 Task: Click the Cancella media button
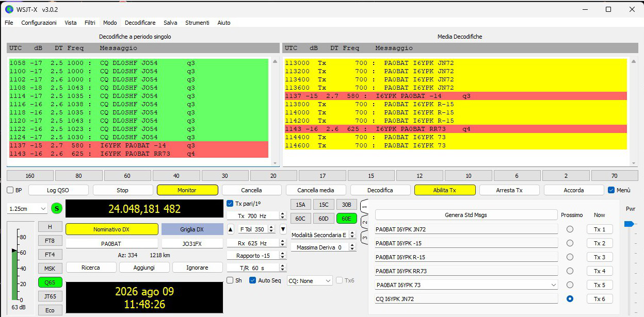coord(316,190)
